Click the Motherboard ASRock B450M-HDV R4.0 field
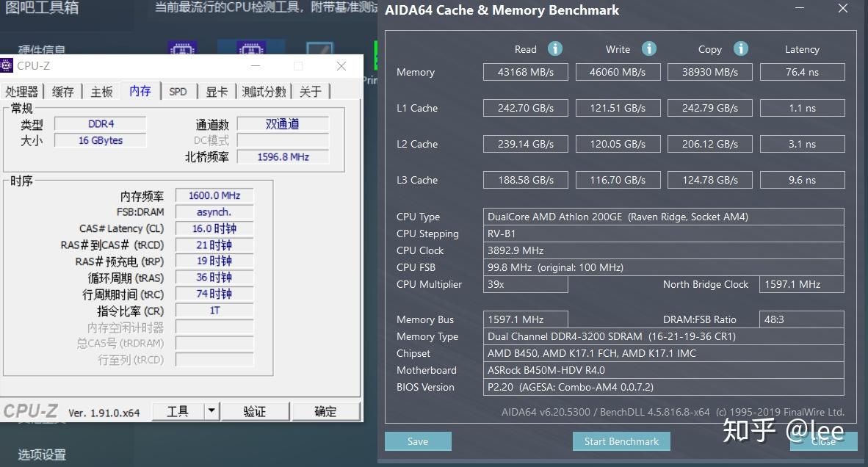Viewport: 868px width, 467px height. pyautogui.click(x=664, y=370)
